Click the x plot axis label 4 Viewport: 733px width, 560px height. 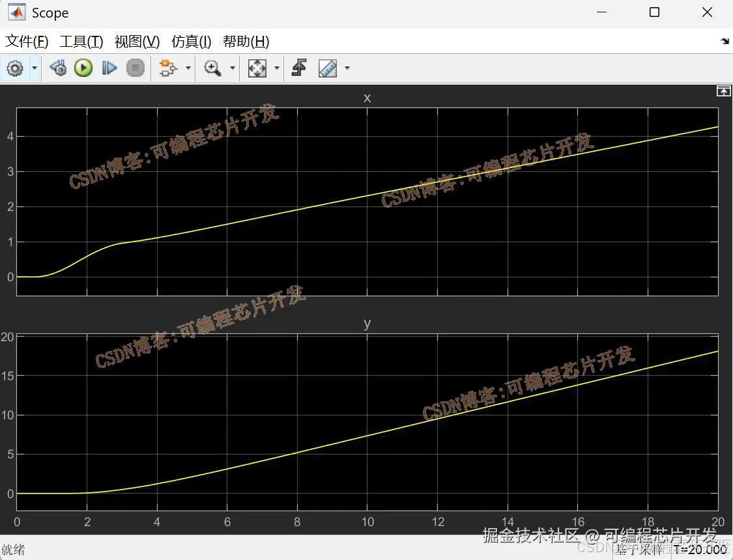[10, 137]
